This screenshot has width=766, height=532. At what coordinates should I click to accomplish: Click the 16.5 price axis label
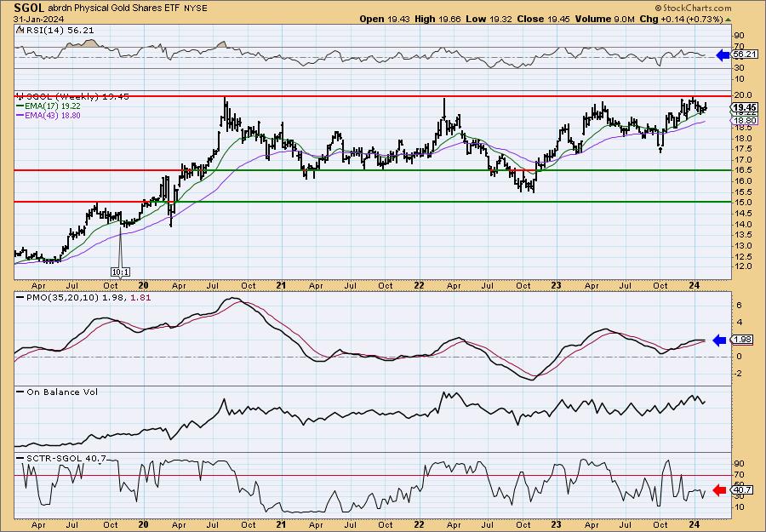pyautogui.click(x=742, y=170)
